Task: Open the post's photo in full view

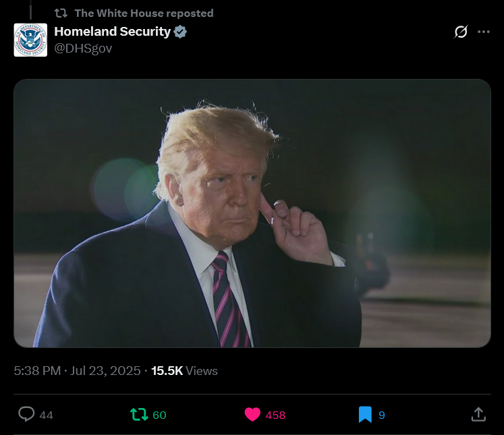Action: 252,213
